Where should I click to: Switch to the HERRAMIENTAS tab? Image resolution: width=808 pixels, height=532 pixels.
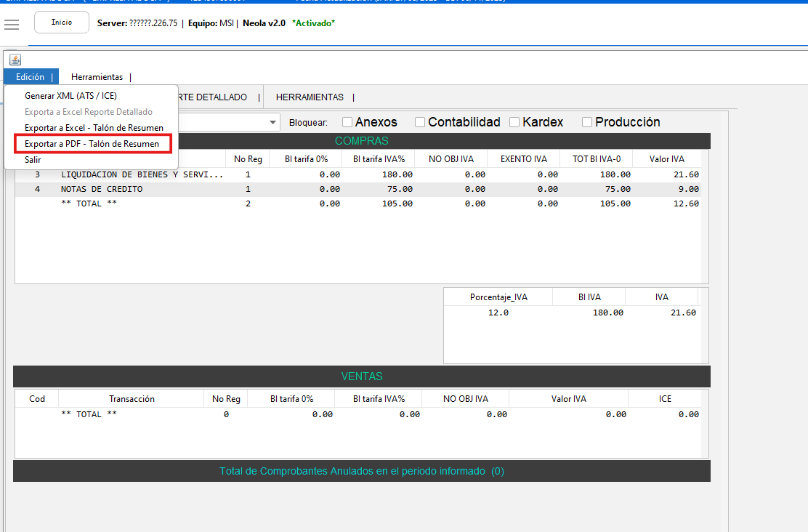(309, 97)
